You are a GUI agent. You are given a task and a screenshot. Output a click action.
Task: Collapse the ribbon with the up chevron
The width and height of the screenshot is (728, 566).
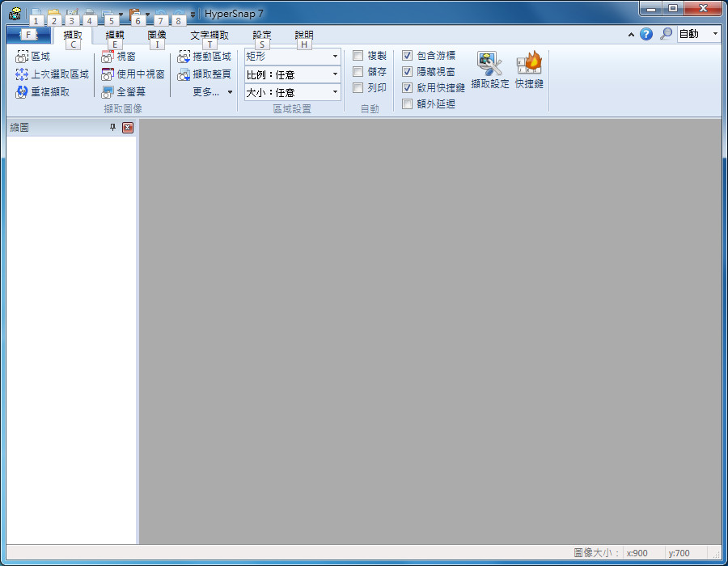(x=631, y=34)
